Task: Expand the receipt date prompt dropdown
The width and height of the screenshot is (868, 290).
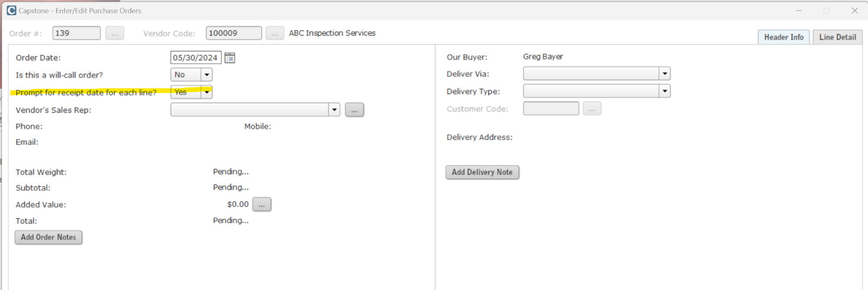Action: (x=206, y=92)
